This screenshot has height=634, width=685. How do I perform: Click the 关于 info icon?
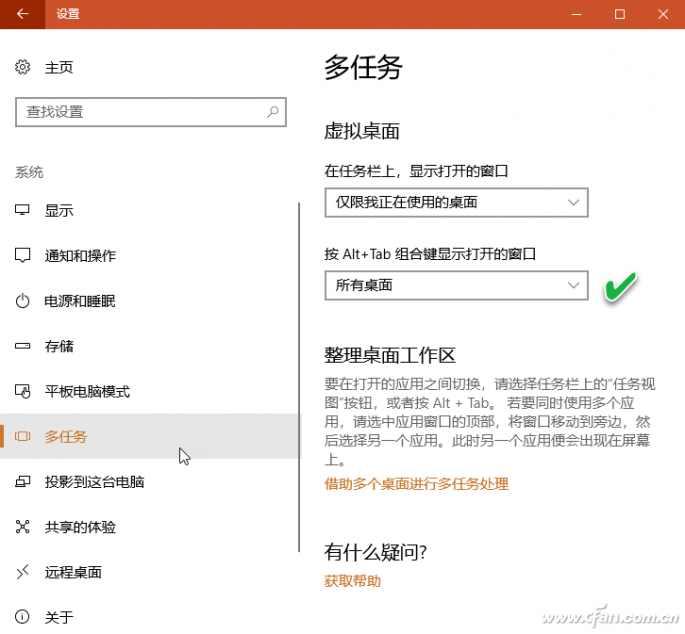coord(22,617)
